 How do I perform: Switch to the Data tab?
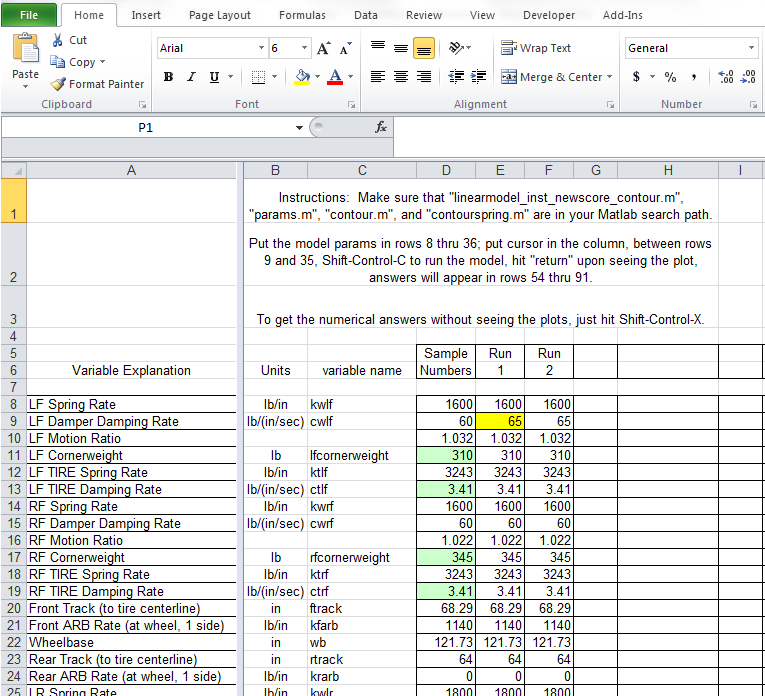pos(365,15)
